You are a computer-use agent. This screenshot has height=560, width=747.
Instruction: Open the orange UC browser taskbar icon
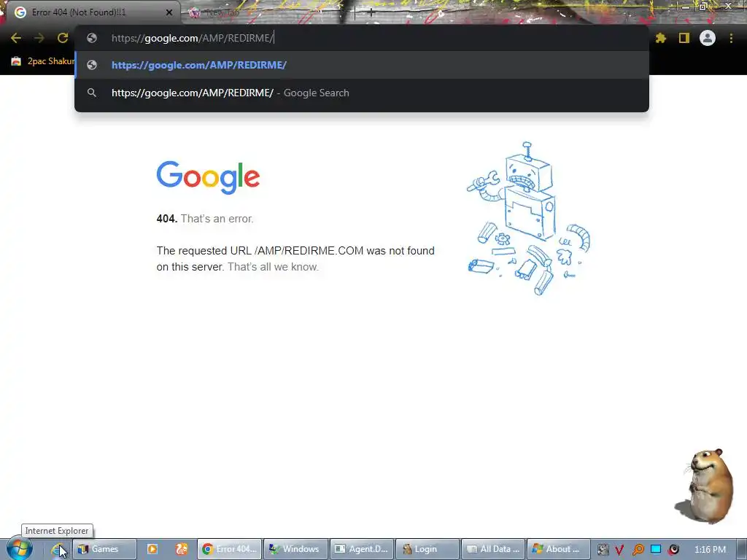pyautogui.click(x=182, y=549)
